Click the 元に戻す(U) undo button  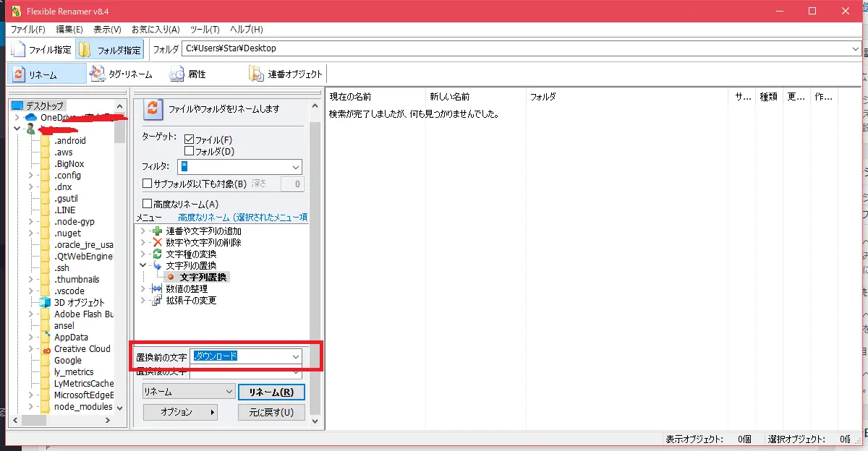coord(271,412)
